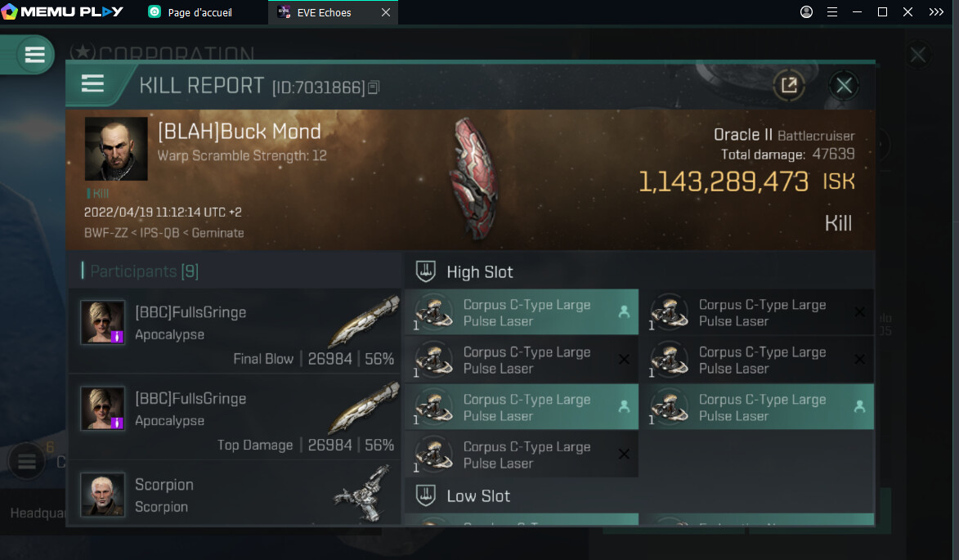The width and height of the screenshot is (959, 560).
Task: Copy the kill report ID
Action: coord(374,87)
